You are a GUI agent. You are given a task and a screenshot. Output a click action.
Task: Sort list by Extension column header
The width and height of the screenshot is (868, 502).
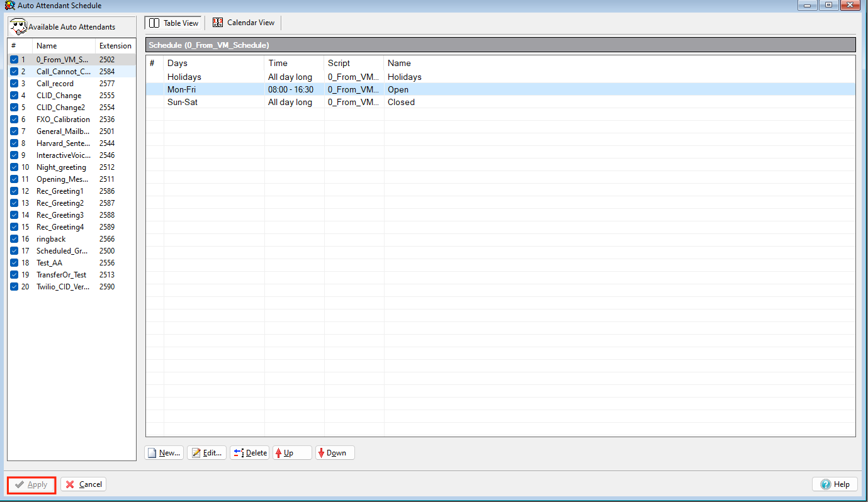coord(116,46)
